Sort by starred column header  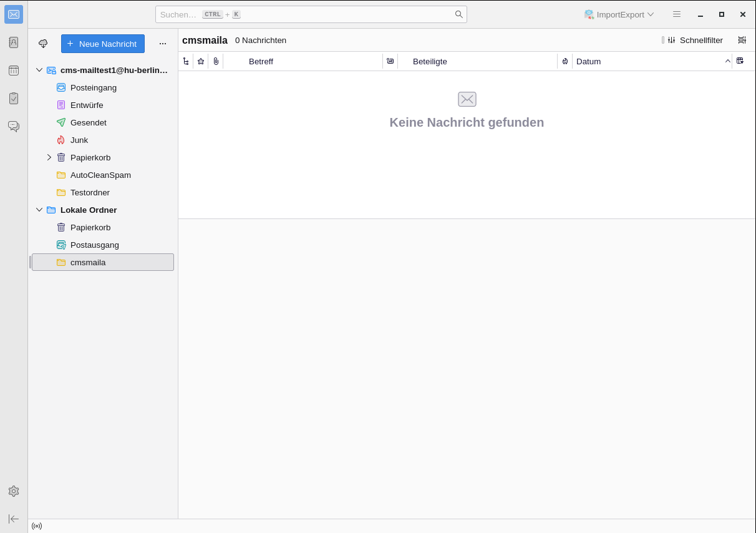(x=201, y=61)
